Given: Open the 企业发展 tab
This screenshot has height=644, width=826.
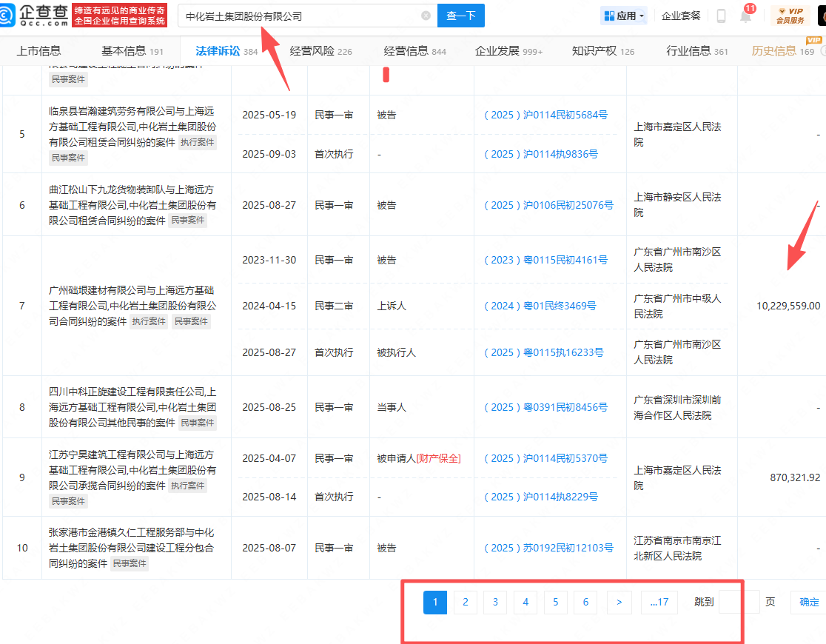Looking at the screenshot, I should 508,51.
